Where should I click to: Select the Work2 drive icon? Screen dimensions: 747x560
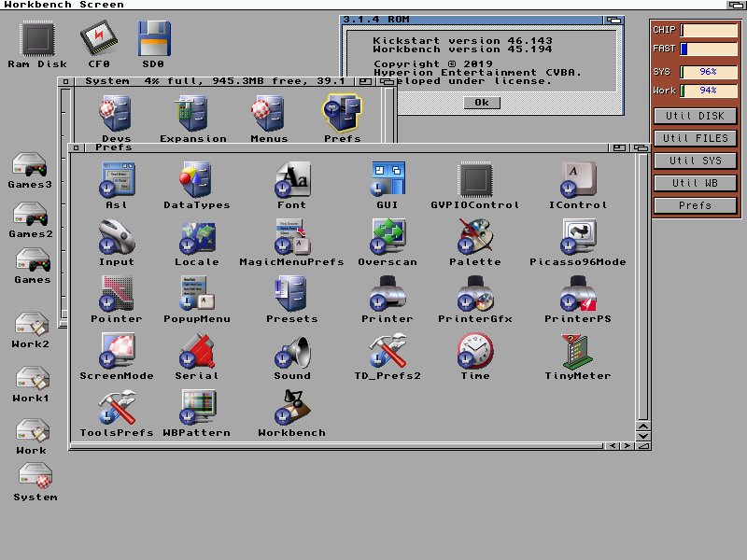(31, 324)
